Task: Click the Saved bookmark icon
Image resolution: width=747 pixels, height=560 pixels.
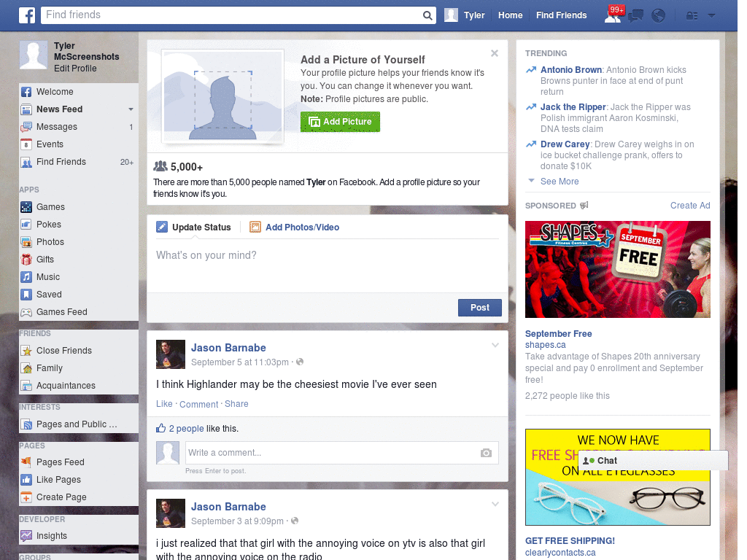Action: click(26, 295)
